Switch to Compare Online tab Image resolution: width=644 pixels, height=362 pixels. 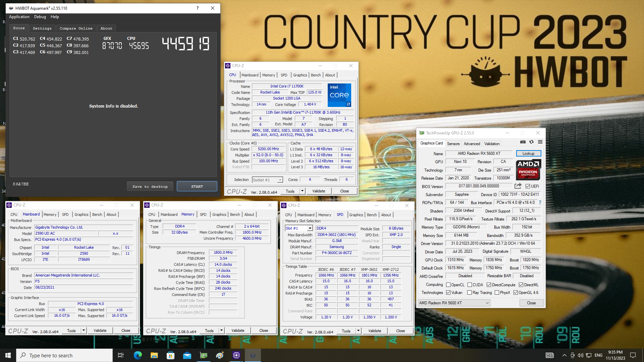[76, 28]
